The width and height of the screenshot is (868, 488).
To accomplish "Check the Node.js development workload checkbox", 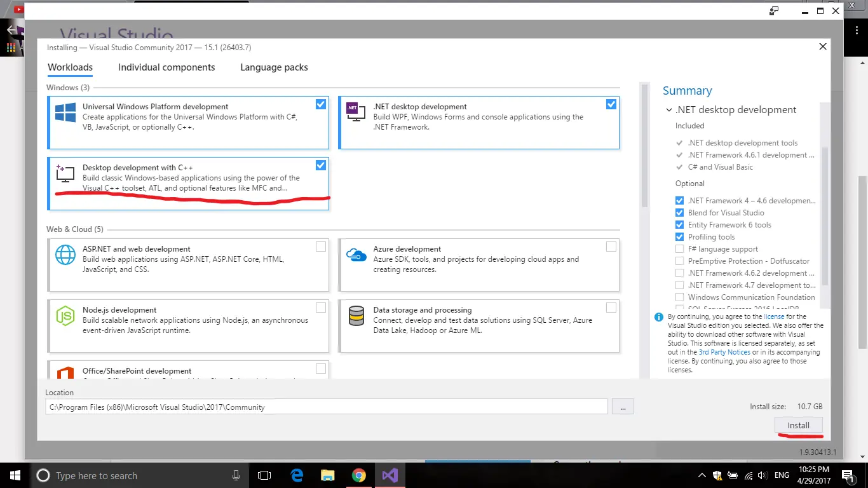I will point(321,308).
